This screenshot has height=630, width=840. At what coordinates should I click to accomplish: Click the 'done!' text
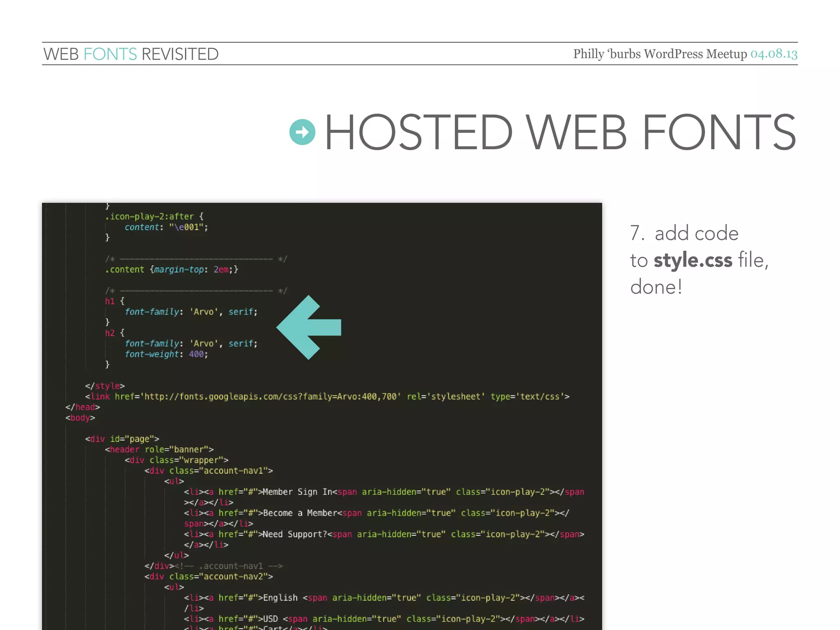tap(656, 287)
